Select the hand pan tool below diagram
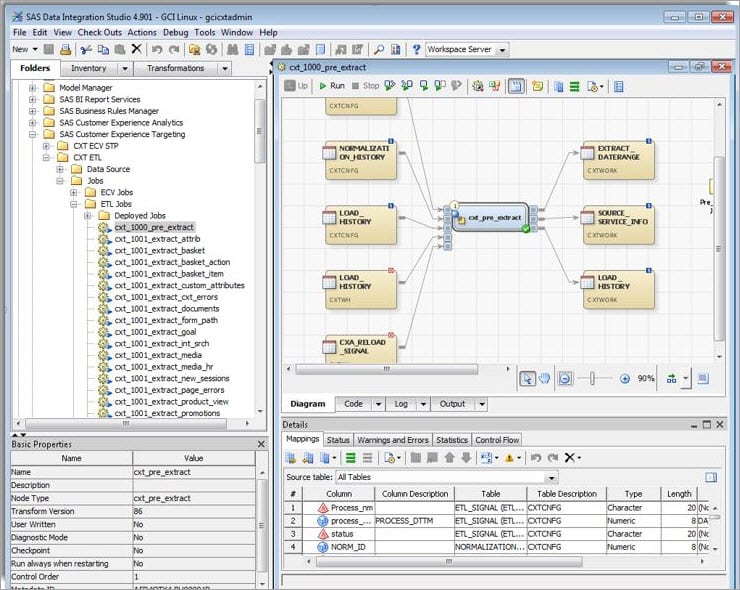This screenshot has width=740, height=590. point(544,379)
